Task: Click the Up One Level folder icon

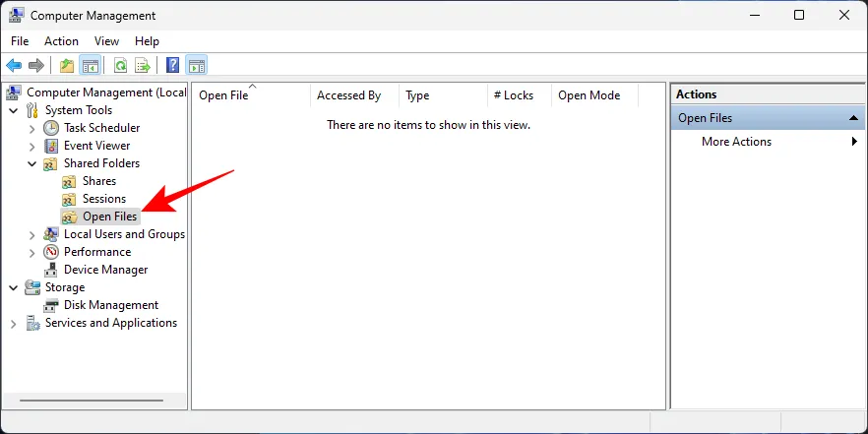Action: click(x=66, y=66)
